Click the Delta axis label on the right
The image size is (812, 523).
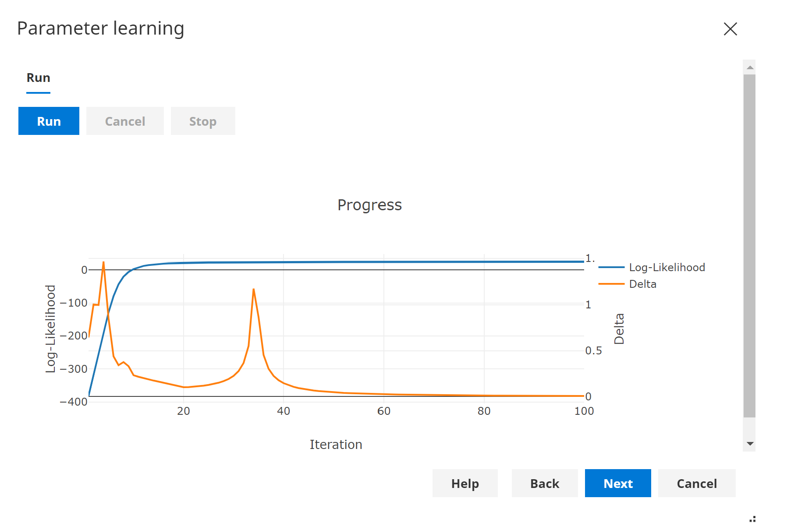click(619, 328)
